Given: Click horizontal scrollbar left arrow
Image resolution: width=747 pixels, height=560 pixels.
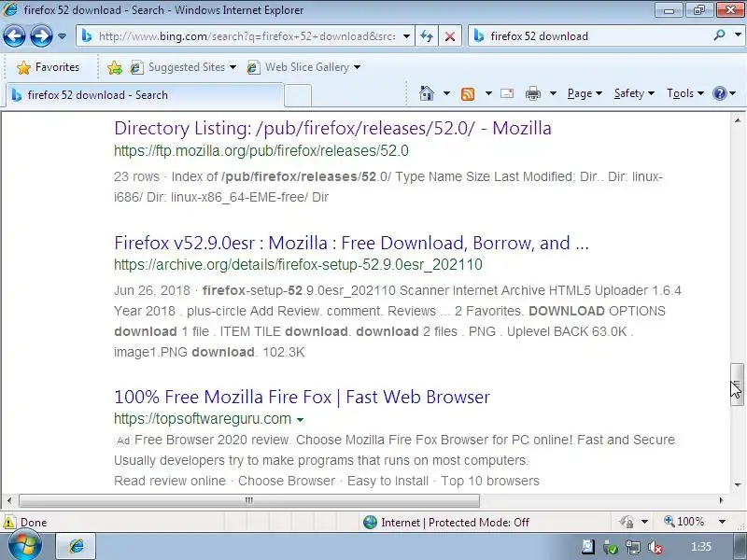Looking at the screenshot, I should click(9, 500).
